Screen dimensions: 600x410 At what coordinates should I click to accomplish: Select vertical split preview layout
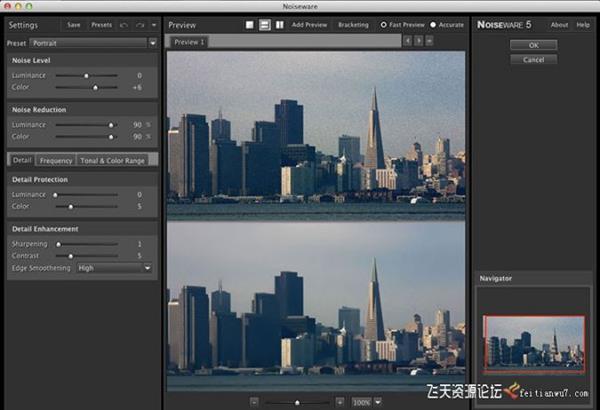[279, 24]
